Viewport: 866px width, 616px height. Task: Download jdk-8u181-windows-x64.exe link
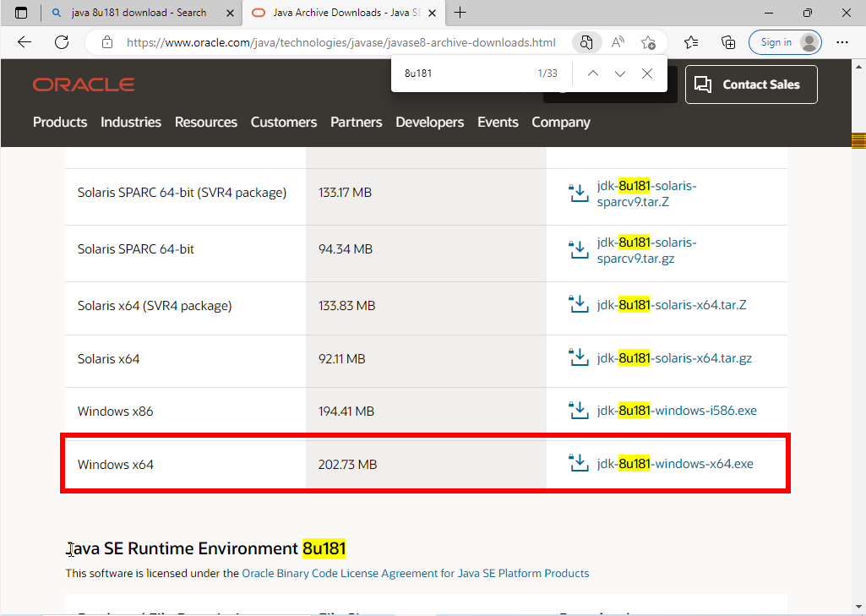tap(675, 464)
